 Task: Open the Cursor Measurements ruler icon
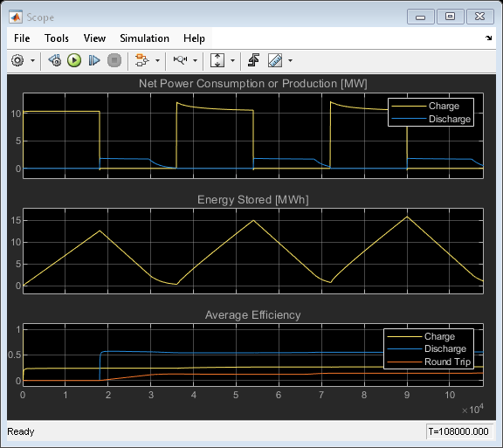click(275, 60)
